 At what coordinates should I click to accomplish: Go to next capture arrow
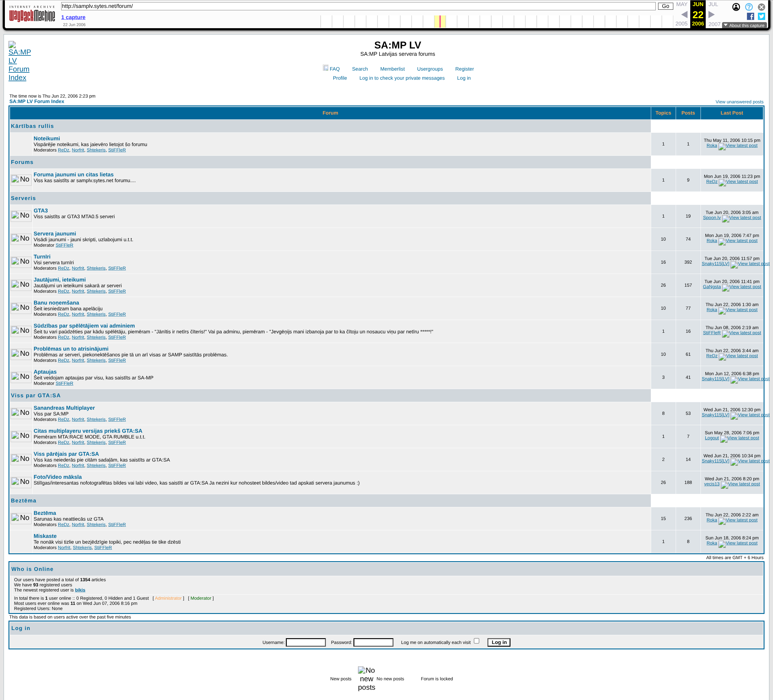point(711,15)
